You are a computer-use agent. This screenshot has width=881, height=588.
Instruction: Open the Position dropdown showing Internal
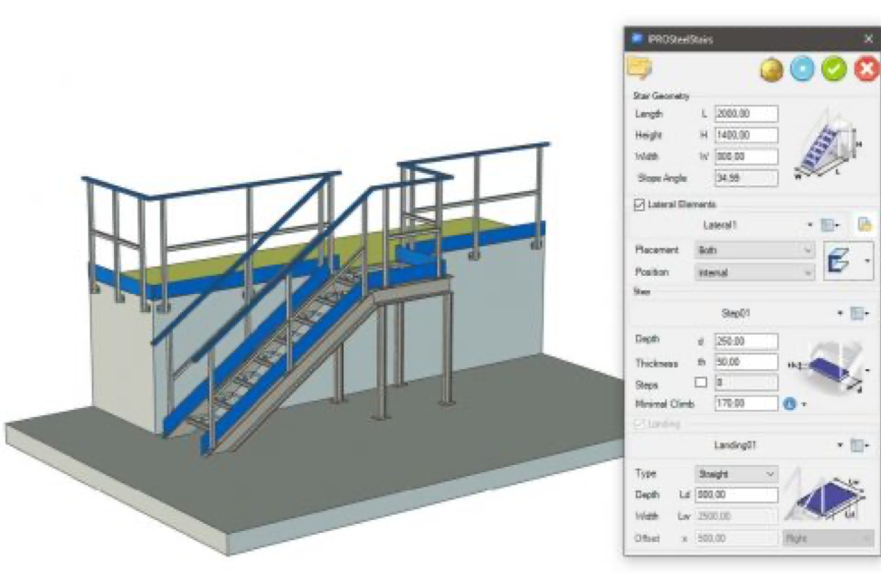[754, 272]
